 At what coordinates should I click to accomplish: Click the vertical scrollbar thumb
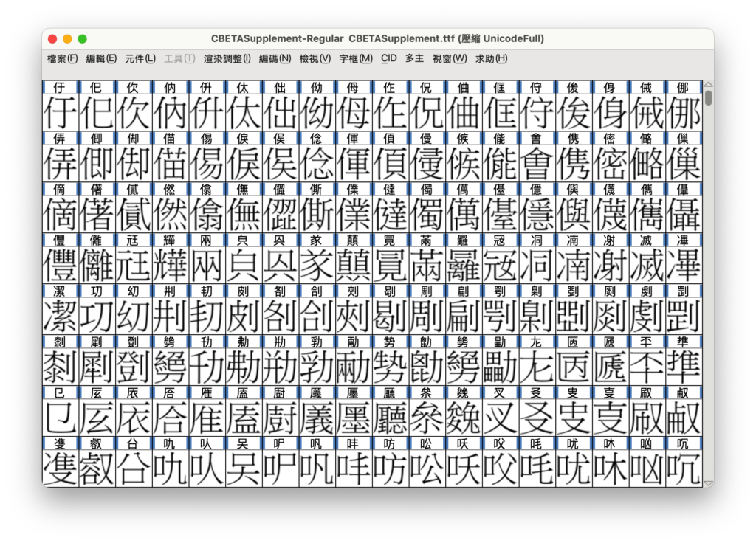click(x=708, y=98)
